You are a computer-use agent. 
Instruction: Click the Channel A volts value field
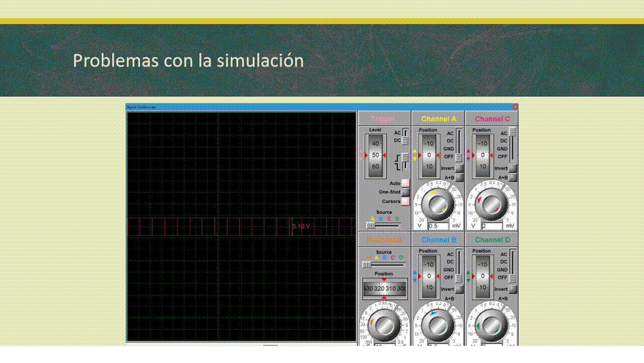pos(438,226)
